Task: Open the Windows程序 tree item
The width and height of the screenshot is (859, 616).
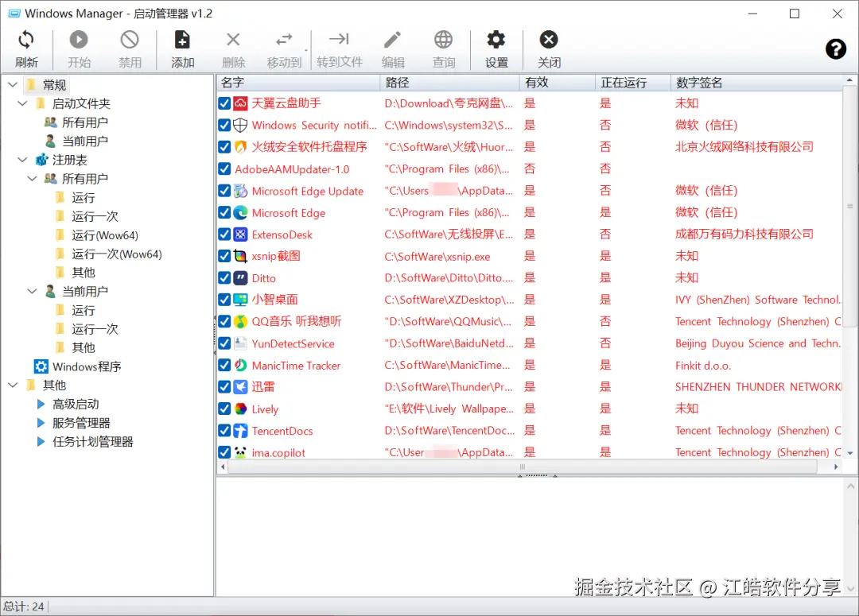Action: pos(87,366)
